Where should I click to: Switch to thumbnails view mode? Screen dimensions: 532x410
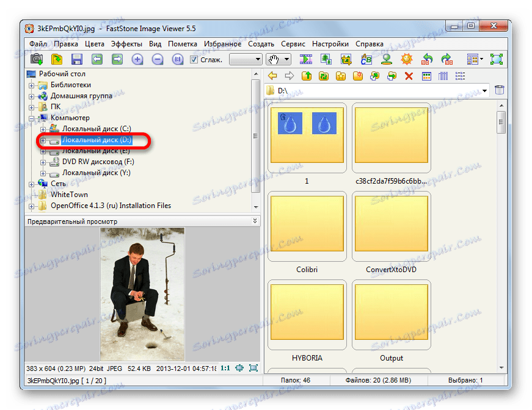[426, 76]
